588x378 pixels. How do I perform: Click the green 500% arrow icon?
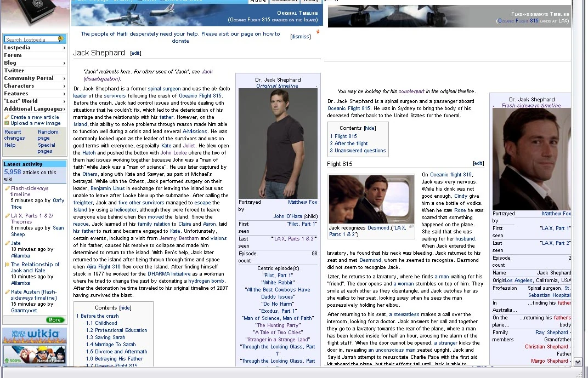(x=5, y=360)
